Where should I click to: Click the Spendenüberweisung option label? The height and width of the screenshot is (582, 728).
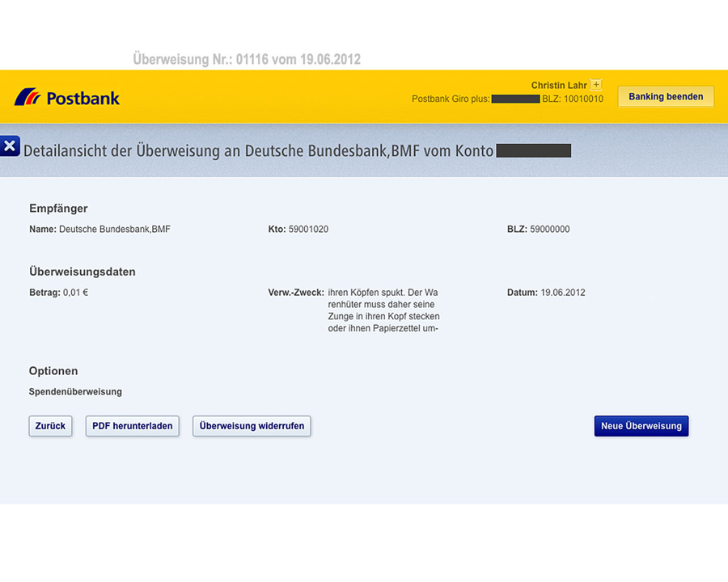pyautogui.click(x=75, y=392)
